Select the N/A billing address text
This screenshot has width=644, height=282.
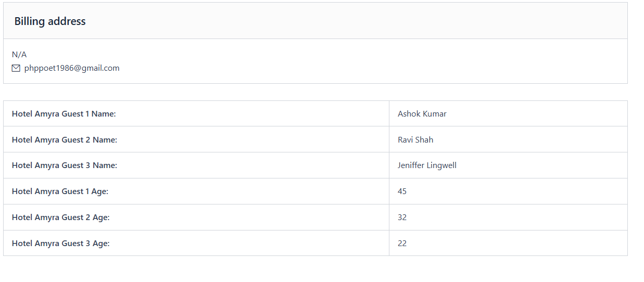click(x=19, y=55)
